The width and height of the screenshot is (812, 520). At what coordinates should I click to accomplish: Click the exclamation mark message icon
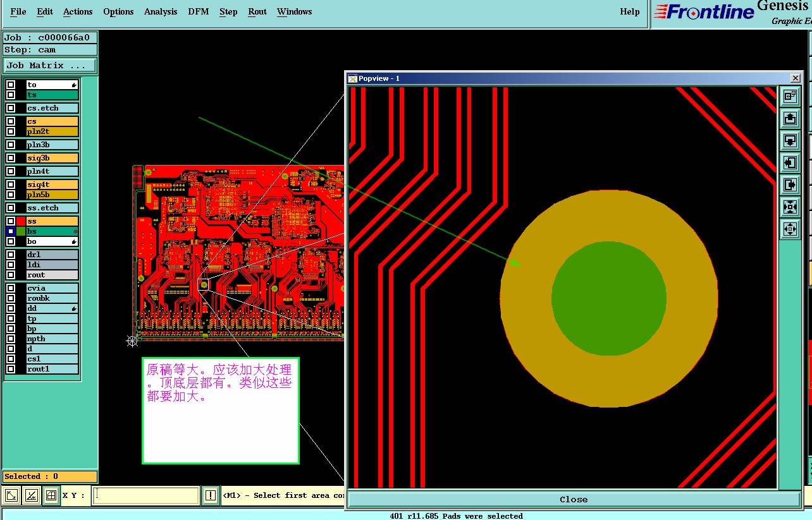click(211, 496)
